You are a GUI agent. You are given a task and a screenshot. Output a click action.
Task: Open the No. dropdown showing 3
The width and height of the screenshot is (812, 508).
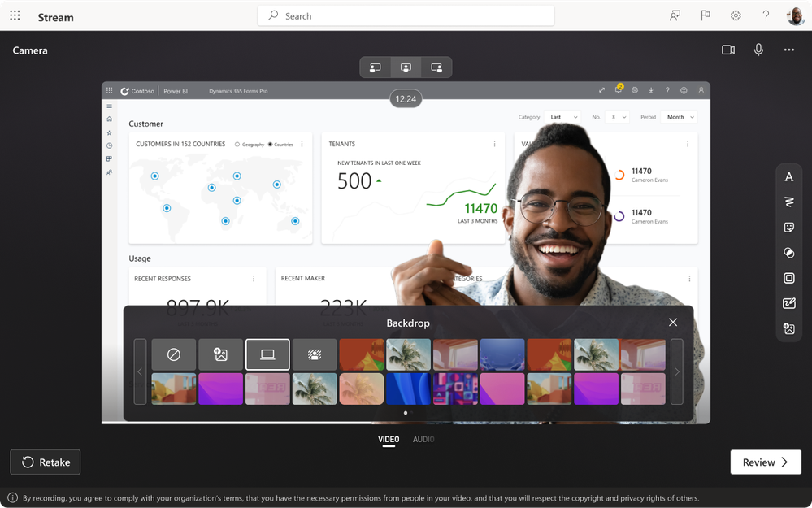pyautogui.click(x=618, y=117)
